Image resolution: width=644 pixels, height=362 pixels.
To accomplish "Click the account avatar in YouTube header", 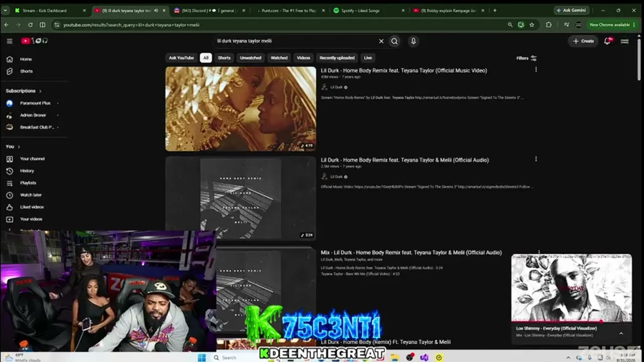I will coord(625,41).
